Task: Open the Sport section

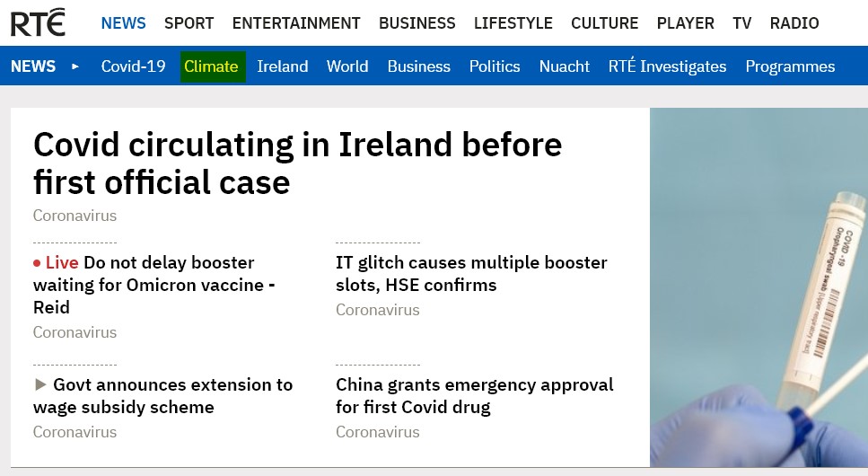Action: click(189, 23)
